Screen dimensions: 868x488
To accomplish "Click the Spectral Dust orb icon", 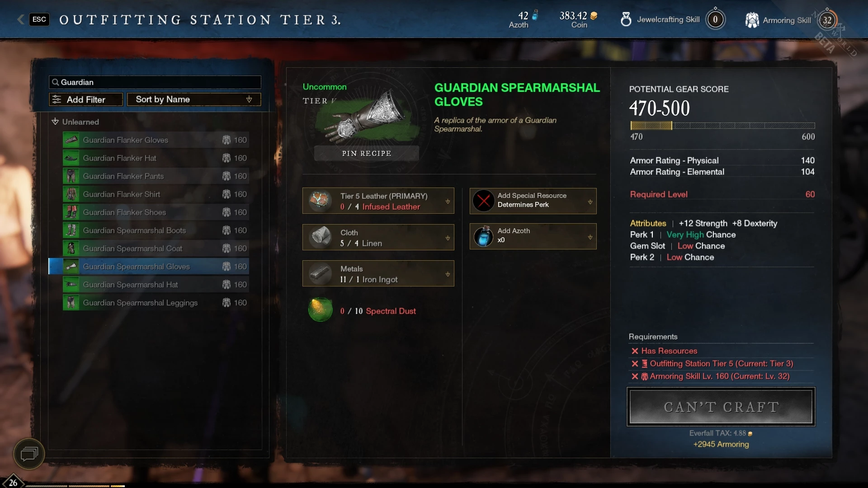I will point(320,310).
